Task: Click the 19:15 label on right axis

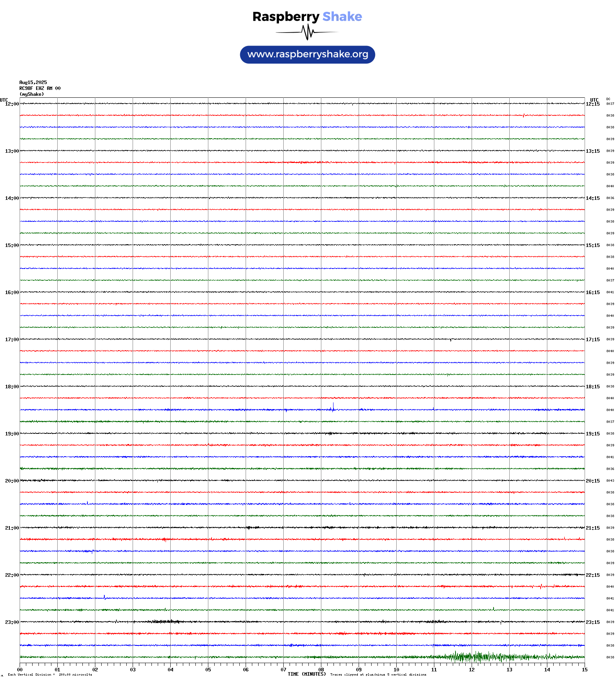Action: [593, 434]
